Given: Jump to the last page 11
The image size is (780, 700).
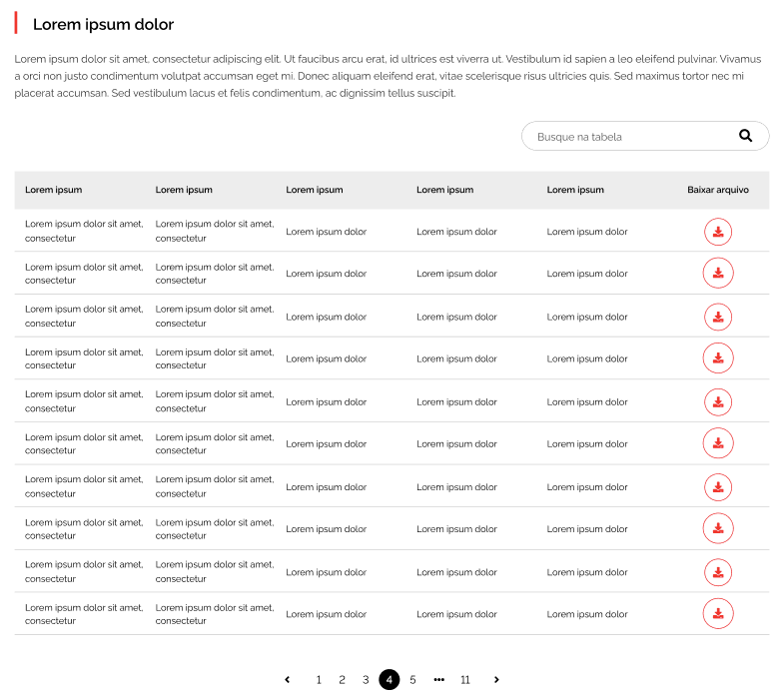Looking at the screenshot, I should (x=465, y=680).
